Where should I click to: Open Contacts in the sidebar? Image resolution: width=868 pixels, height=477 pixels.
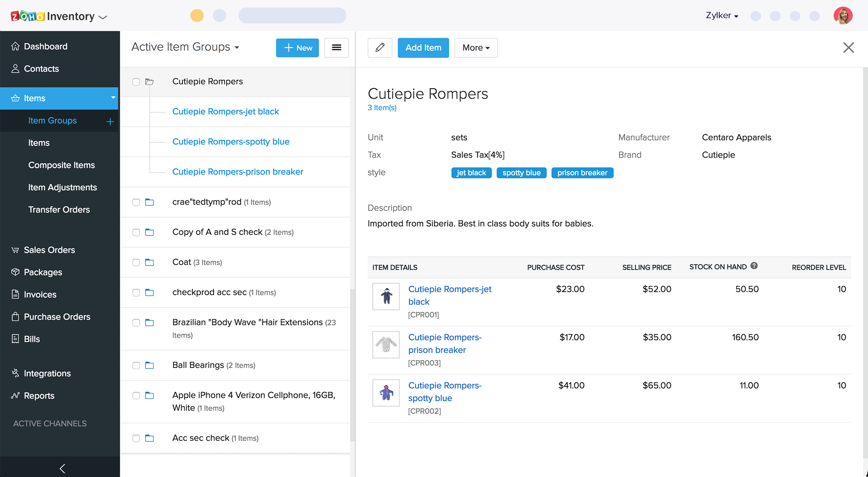pyautogui.click(x=41, y=69)
